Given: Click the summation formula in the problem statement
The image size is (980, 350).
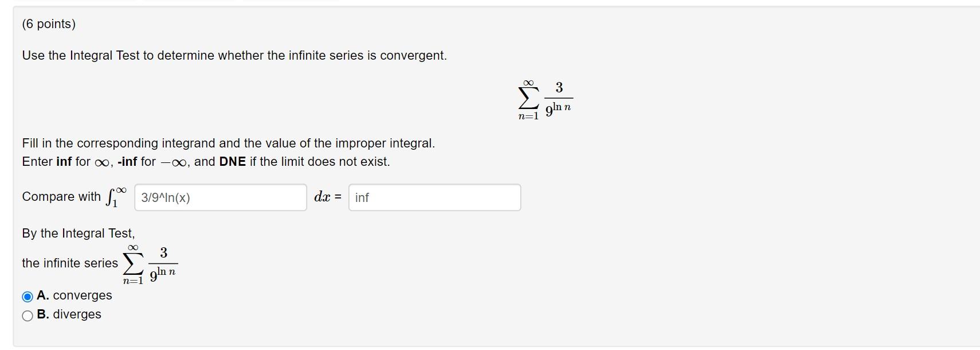Looking at the screenshot, I should [544, 99].
